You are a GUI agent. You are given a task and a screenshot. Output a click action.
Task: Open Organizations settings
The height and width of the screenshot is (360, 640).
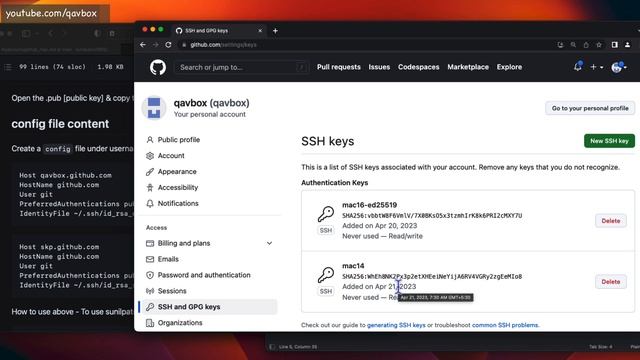pos(180,322)
